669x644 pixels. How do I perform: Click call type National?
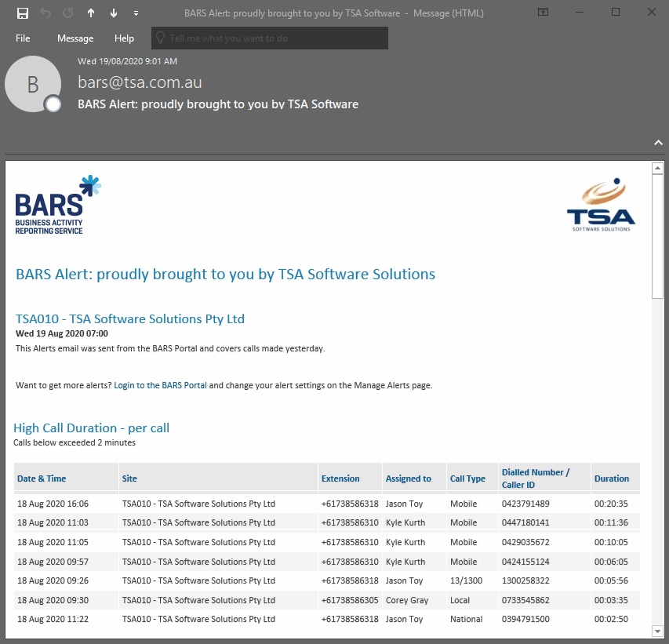[x=467, y=619]
